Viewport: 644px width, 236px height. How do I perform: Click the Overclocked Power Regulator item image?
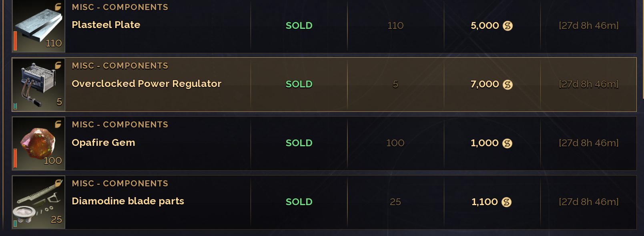tap(38, 85)
